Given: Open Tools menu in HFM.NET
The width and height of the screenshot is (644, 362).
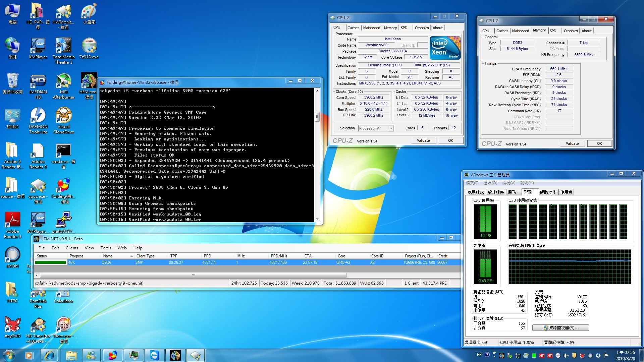Looking at the screenshot, I should [x=105, y=247].
